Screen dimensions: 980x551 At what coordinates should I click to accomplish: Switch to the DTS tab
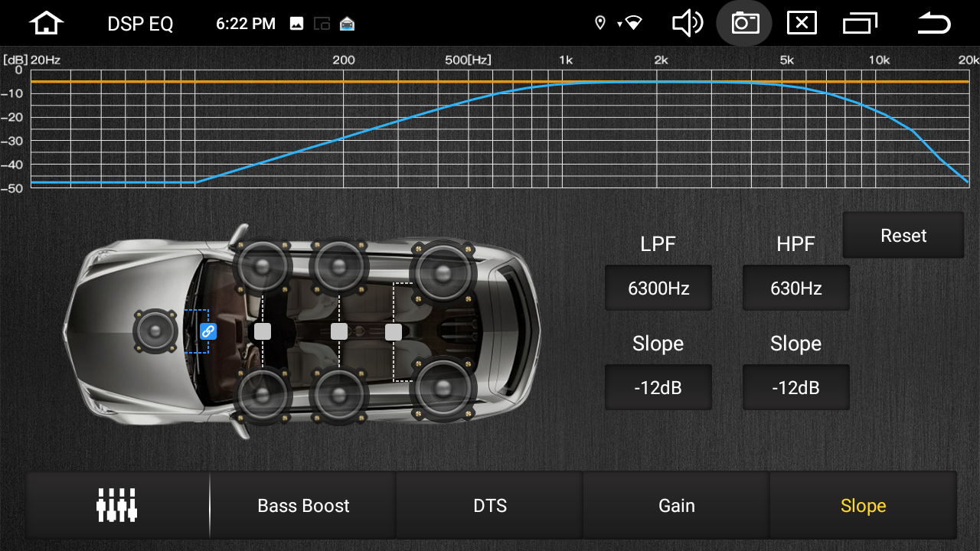pyautogui.click(x=490, y=505)
